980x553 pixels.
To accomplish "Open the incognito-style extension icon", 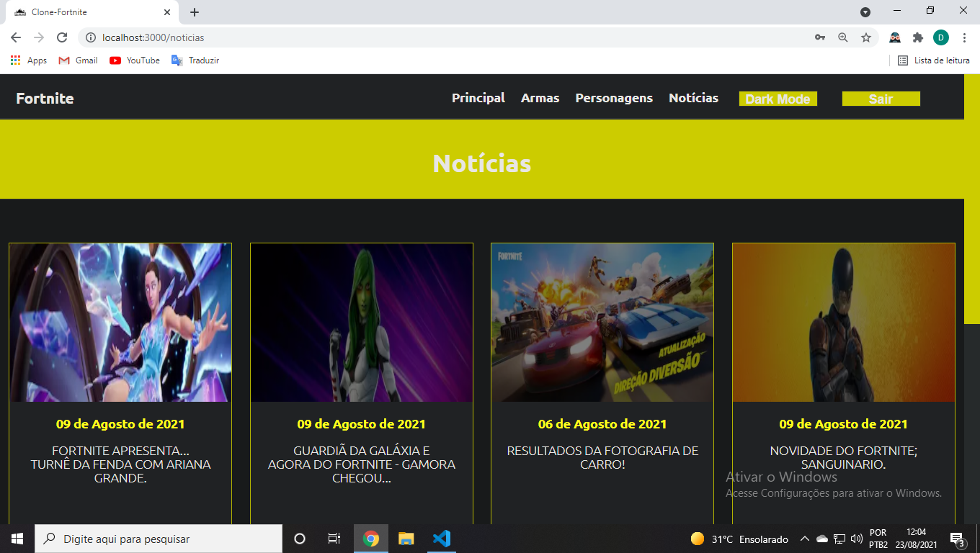I will click(x=895, y=37).
